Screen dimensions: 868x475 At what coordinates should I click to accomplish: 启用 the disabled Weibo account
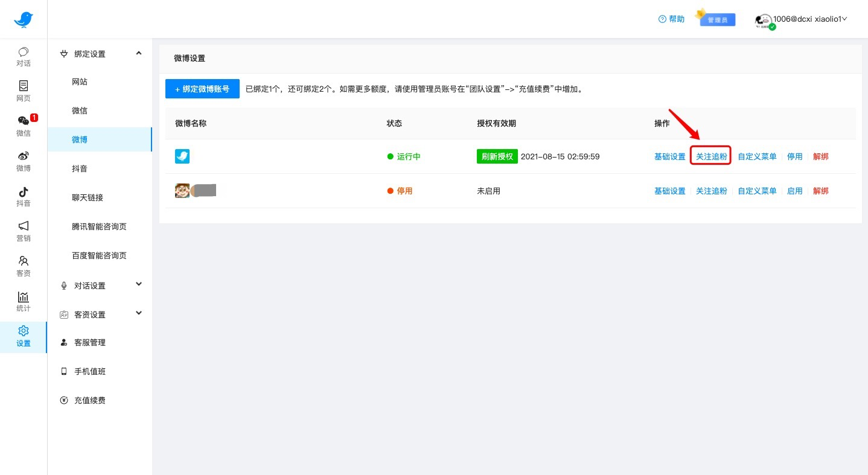(794, 191)
